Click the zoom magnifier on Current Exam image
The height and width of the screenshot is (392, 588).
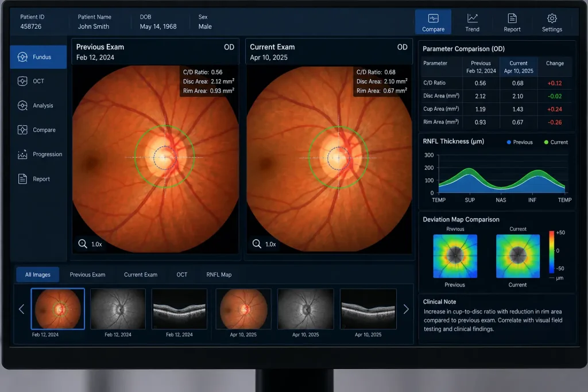[257, 243]
